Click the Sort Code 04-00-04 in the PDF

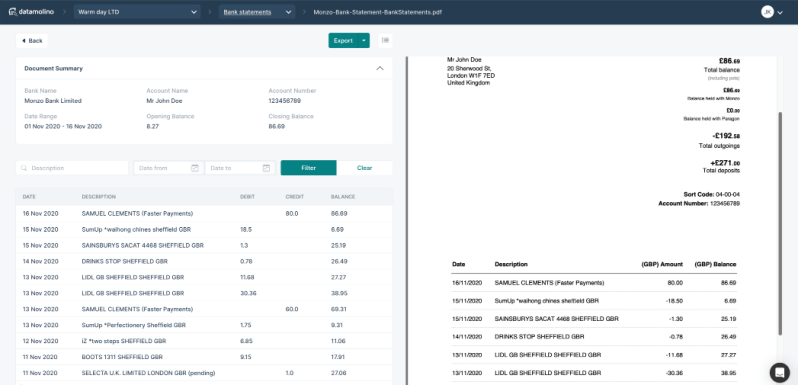coord(711,195)
